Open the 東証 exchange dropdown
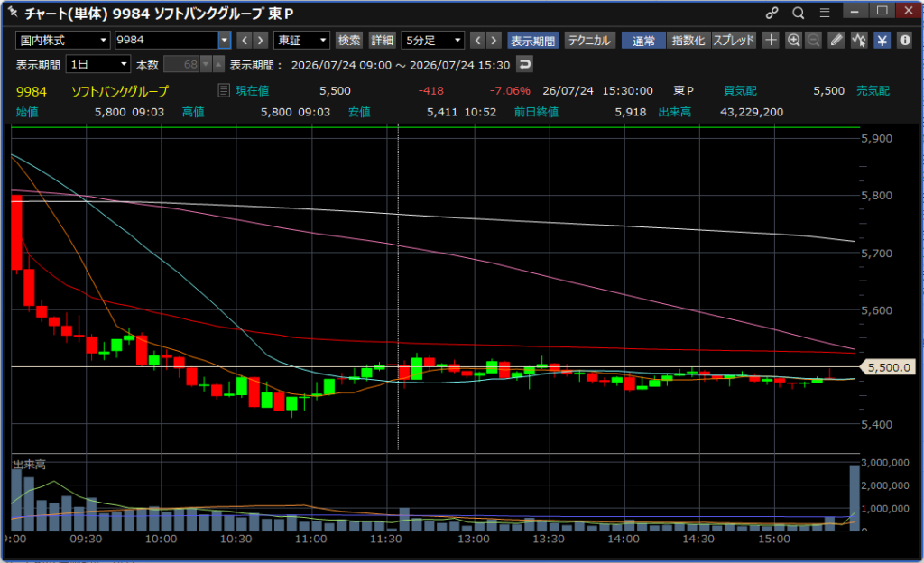Screen dimensions: 924x563 pyautogui.click(x=301, y=40)
